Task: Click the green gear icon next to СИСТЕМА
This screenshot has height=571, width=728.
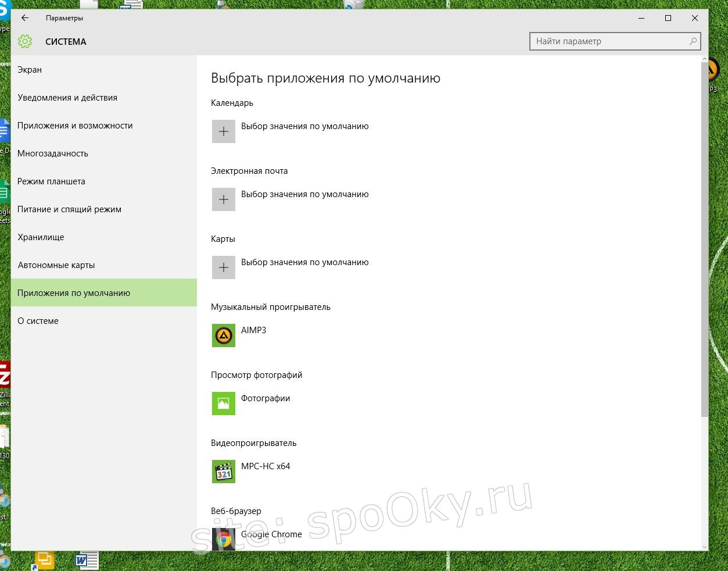Action: (x=24, y=41)
